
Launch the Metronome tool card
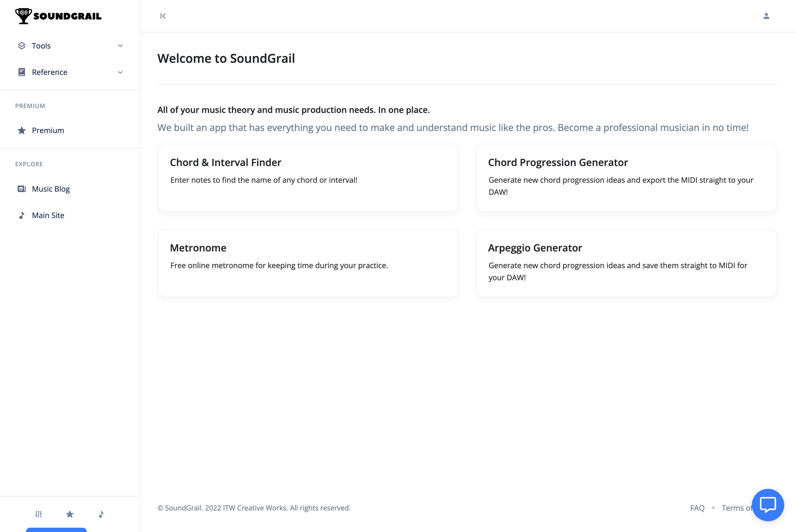point(308,263)
